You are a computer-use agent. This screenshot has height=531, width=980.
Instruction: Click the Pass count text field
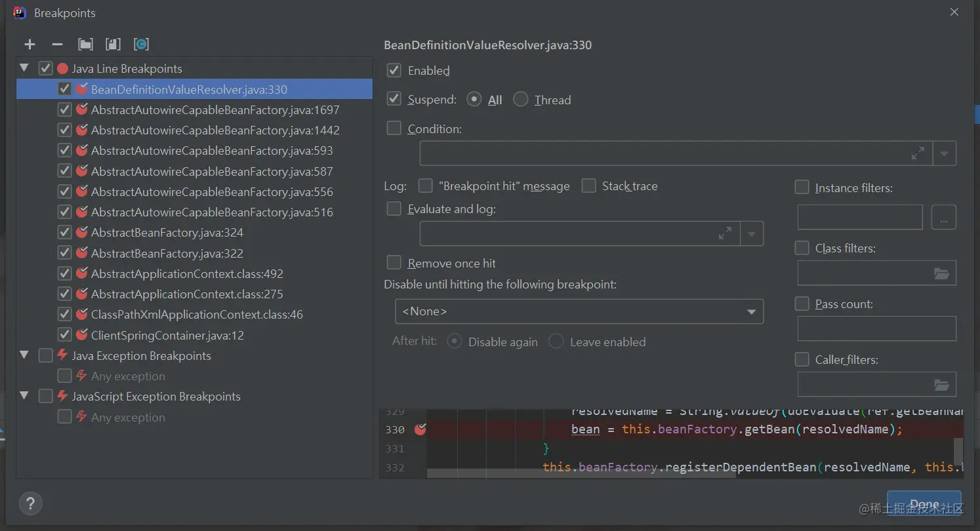877,328
